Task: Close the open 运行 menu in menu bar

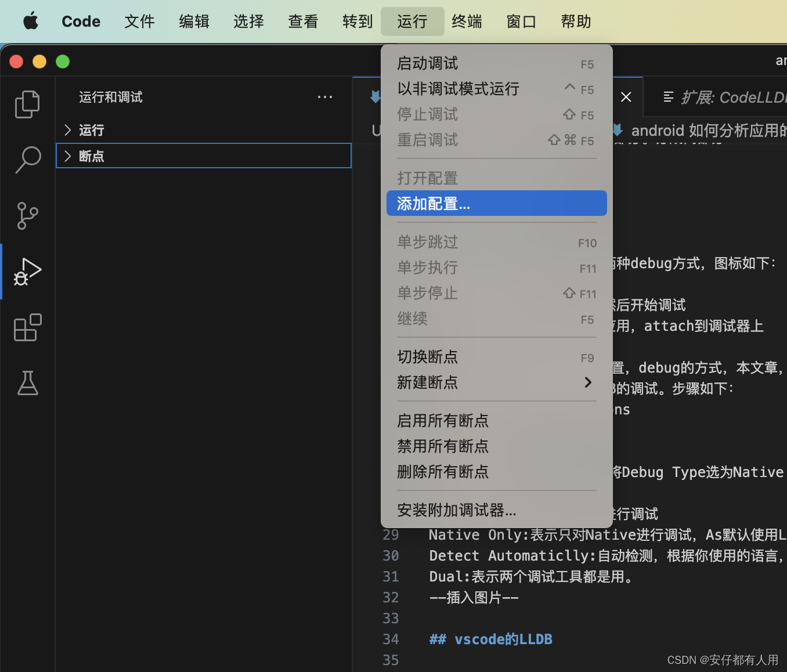Action: 413,21
